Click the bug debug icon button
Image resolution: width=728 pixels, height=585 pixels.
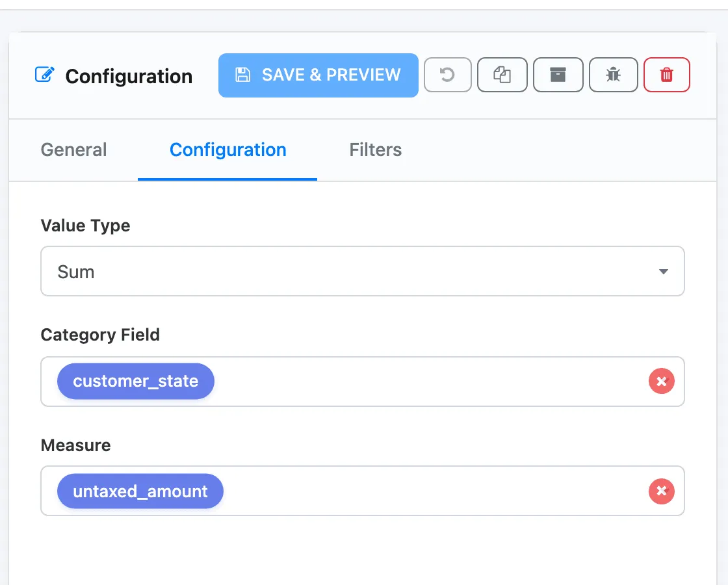(x=613, y=75)
